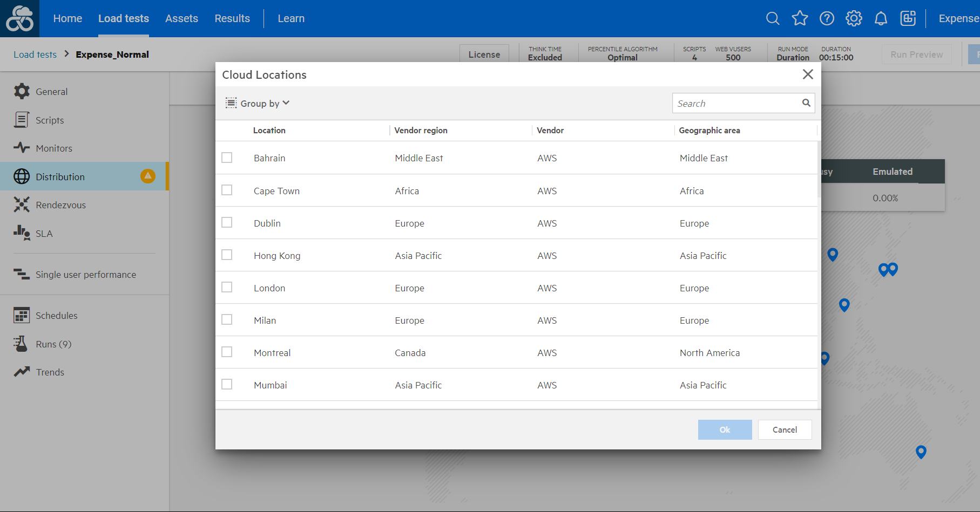Click the application logo icon
This screenshot has height=512, width=980.
19,18
